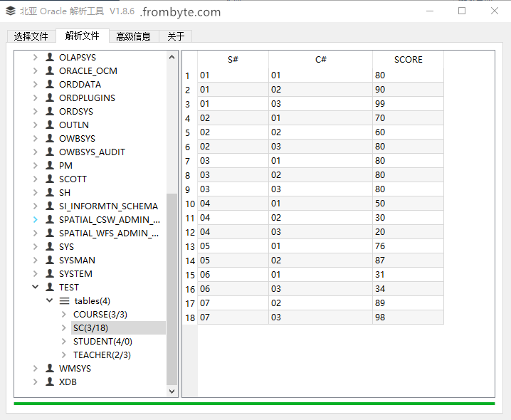Expand the TEACHER(2/3) table node

64,355
